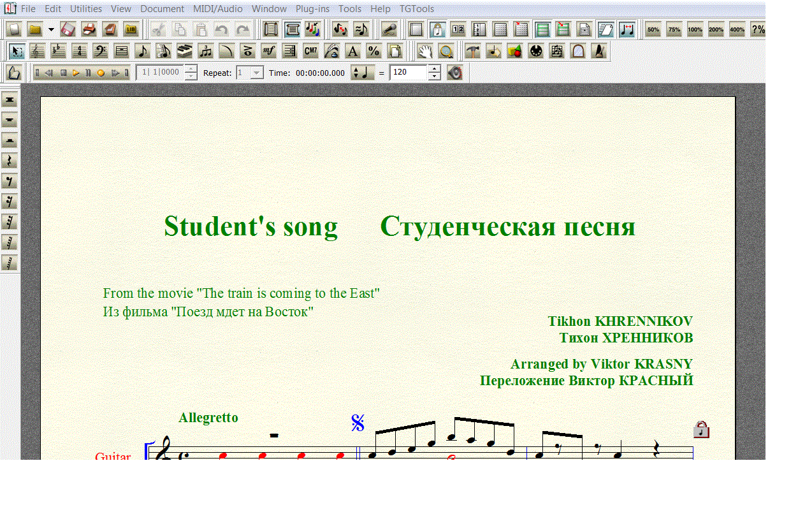
Task: Select the mf Expression tool
Action: tap(269, 51)
